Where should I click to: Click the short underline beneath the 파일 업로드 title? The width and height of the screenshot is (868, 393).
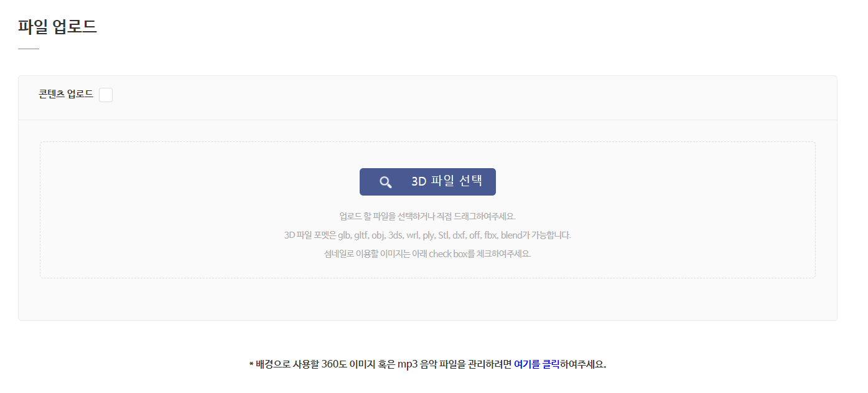coord(29,49)
